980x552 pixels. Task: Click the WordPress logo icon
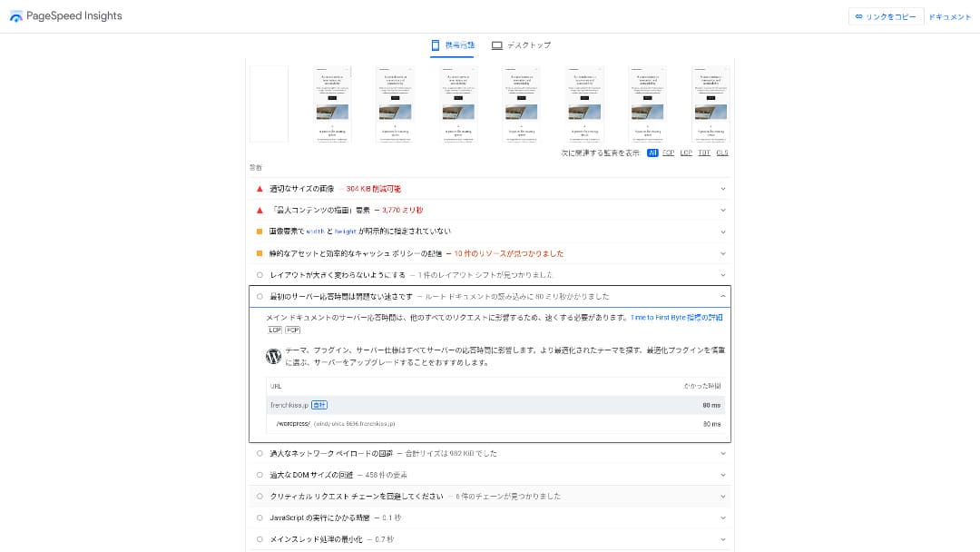pyautogui.click(x=273, y=356)
